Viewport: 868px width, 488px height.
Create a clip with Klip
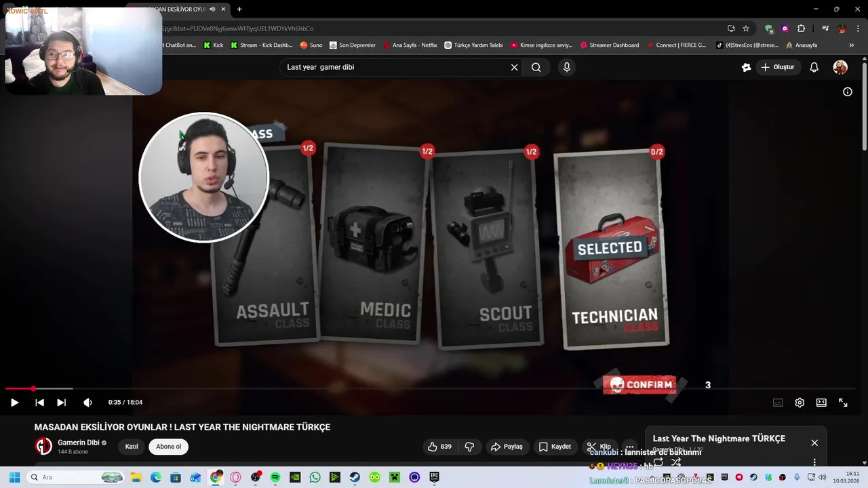599,447
